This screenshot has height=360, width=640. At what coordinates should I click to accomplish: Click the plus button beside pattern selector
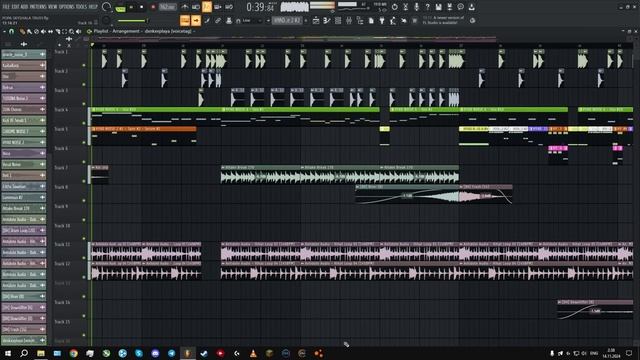(x=306, y=20)
